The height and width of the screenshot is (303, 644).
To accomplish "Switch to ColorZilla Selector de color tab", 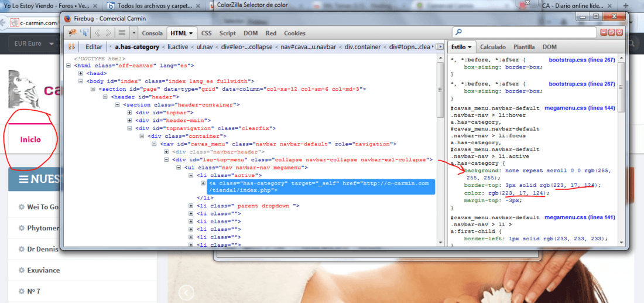I will coord(251,5).
